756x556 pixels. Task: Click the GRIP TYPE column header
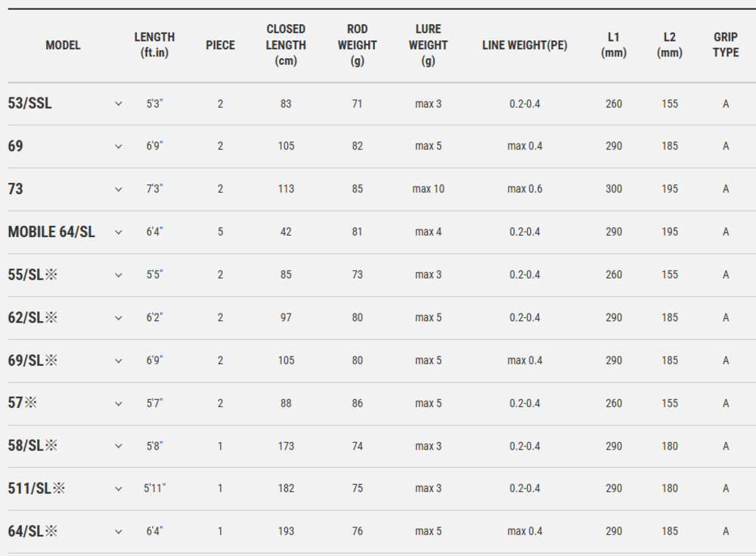[726, 45]
